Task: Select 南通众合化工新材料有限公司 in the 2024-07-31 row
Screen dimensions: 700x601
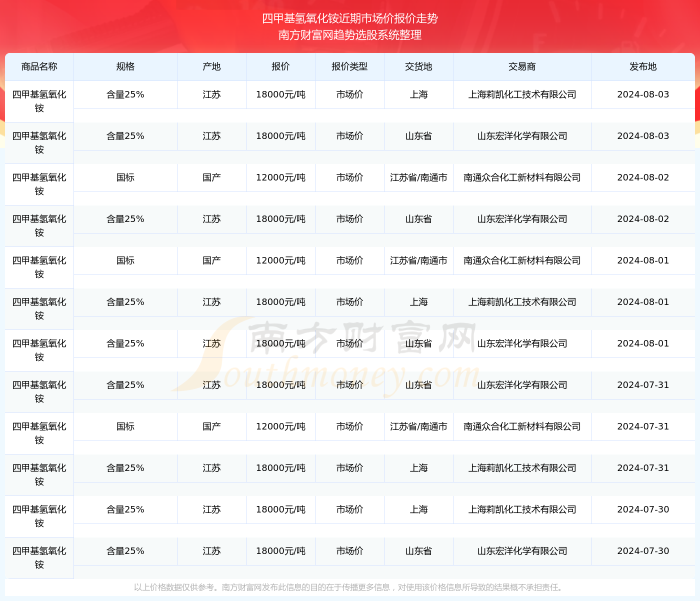Action: (522, 426)
